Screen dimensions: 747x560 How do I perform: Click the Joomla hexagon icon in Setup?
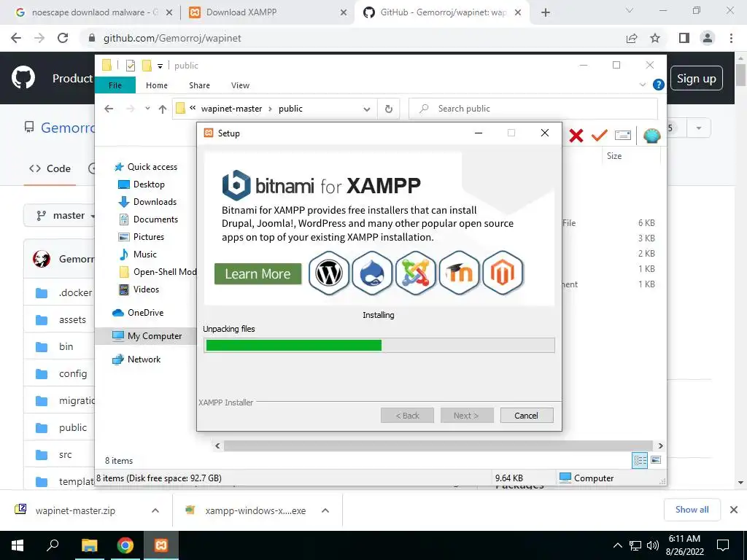415,273
